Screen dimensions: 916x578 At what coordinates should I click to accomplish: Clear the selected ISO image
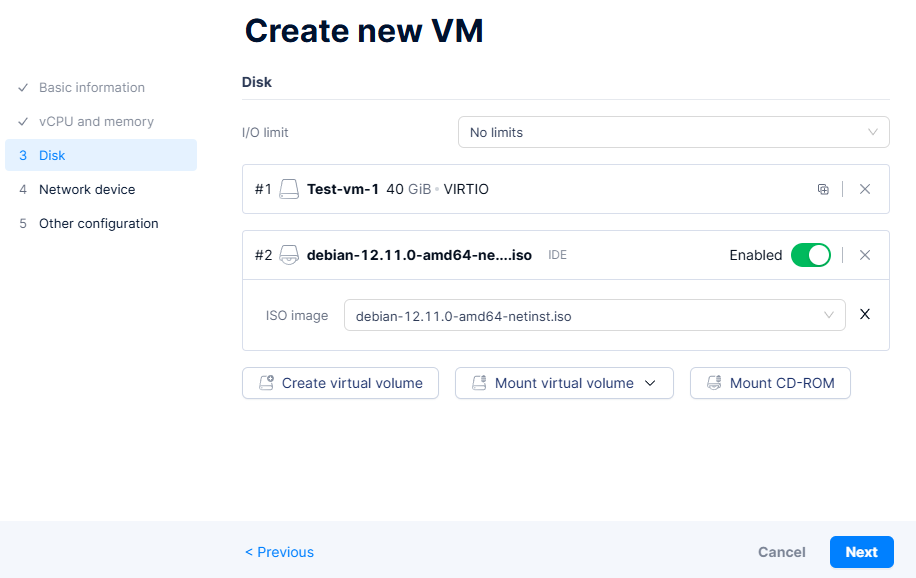pyautogui.click(x=865, y=314)
